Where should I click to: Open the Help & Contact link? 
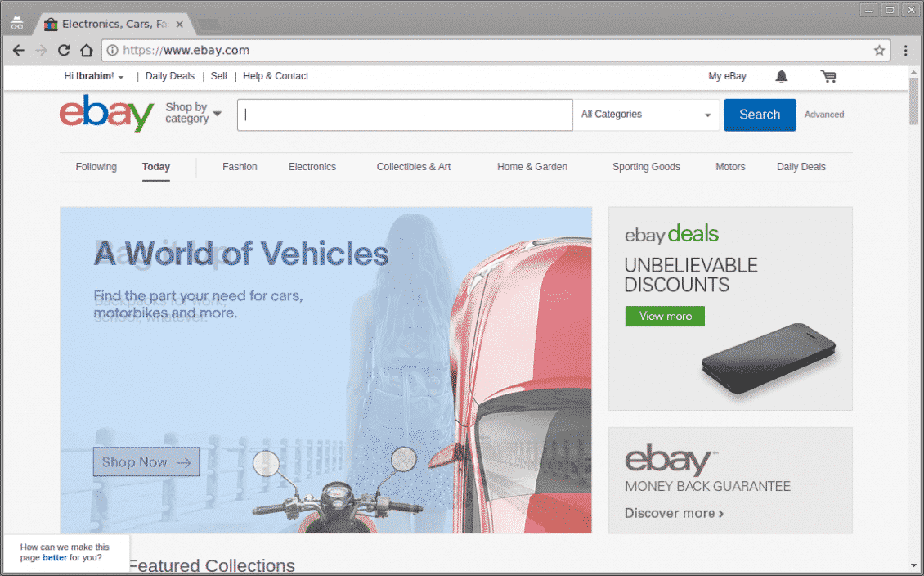click(x=276, y=76)
